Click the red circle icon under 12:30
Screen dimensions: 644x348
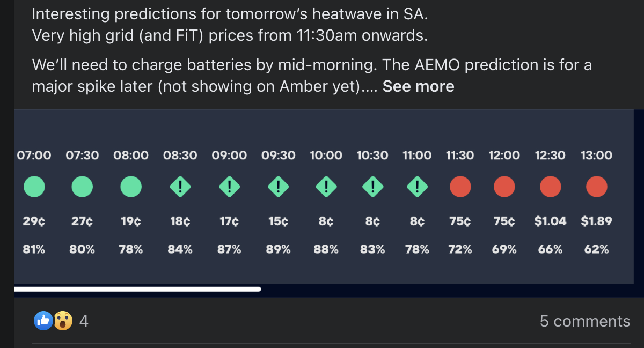[550, 187]
